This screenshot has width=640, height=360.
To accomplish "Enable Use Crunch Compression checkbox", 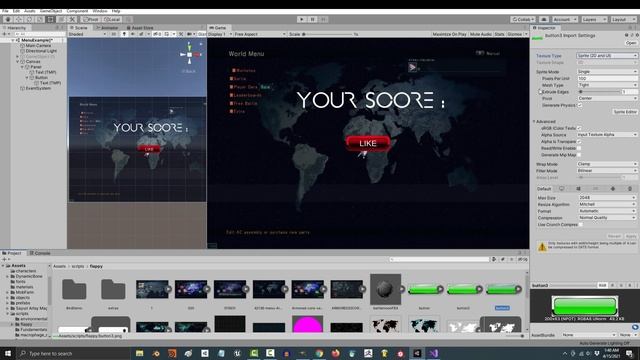I will pos(581,224).
